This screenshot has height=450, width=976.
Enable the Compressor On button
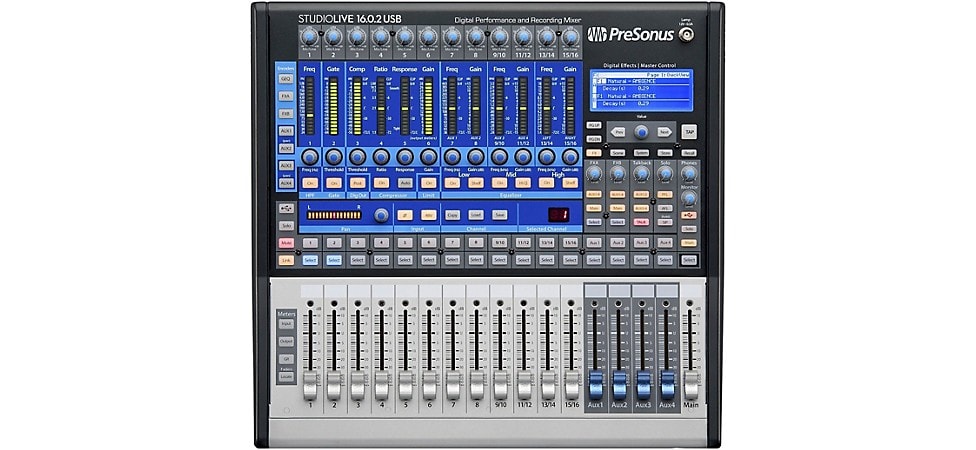[x=382, y=183]
